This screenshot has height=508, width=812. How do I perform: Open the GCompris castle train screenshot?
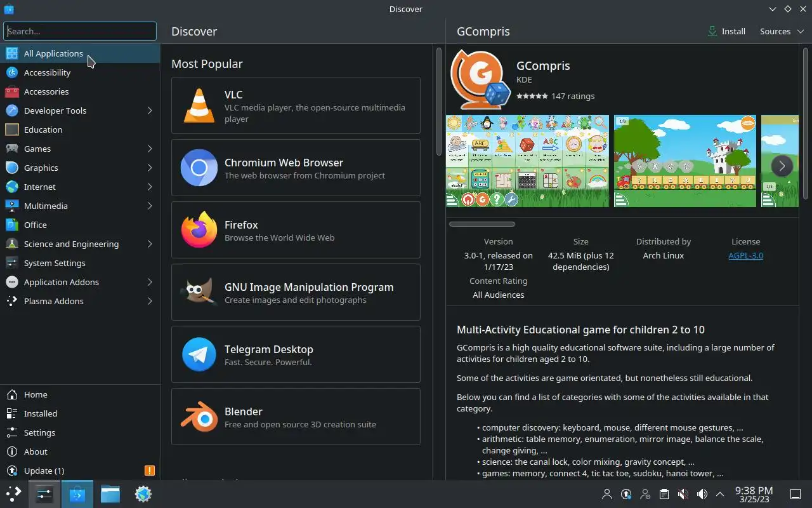click(685, 161)
